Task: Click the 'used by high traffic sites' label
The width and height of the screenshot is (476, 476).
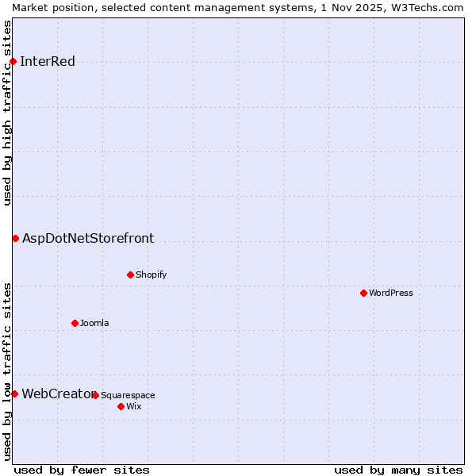Action: (x=7, y=113)
